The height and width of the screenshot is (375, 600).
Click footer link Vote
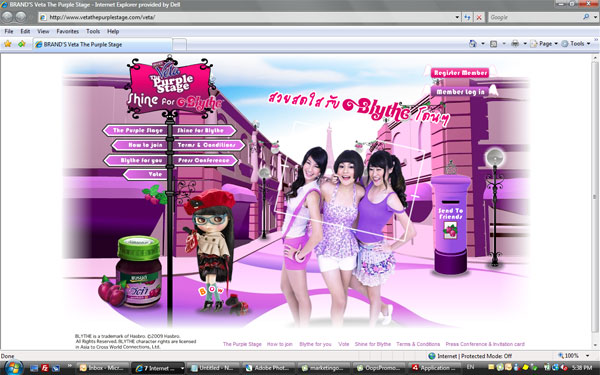pos(344,344)
